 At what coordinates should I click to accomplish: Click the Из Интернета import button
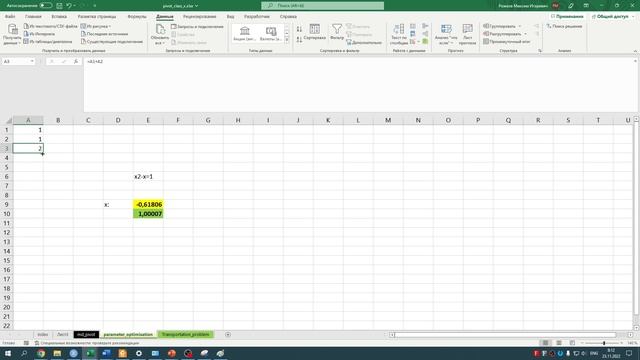(x=40, y=34)
